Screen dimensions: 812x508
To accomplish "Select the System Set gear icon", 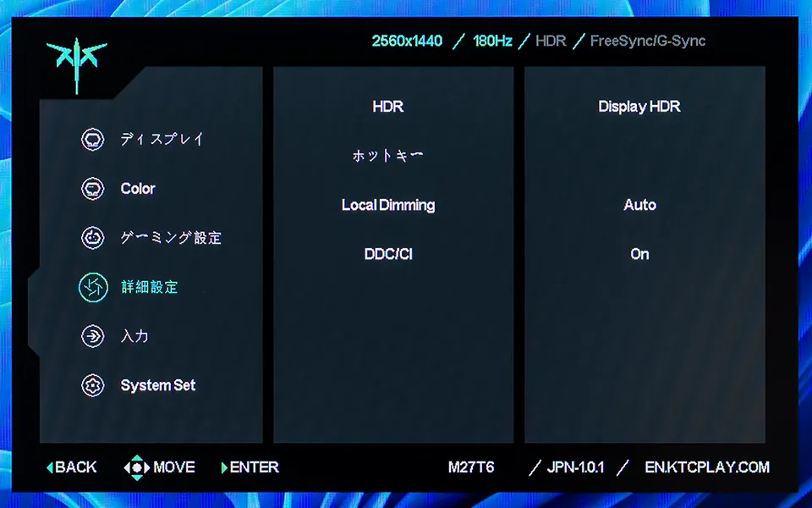I will [x=93, y=386].
